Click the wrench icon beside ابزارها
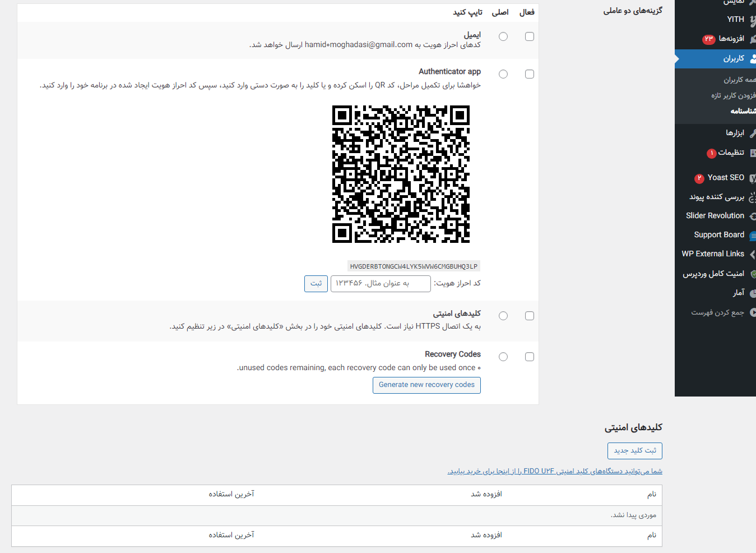756x553 pixels. pos(753,133)
